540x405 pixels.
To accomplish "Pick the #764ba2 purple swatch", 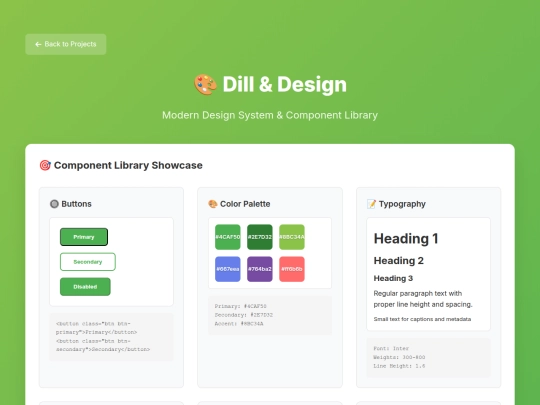I will tap(260, 269).
